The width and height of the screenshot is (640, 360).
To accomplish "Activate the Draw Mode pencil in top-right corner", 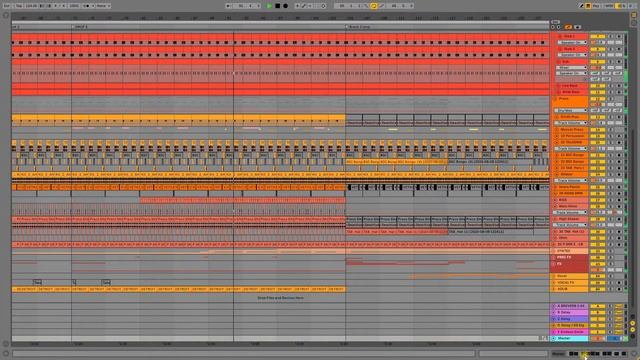I will [581, 6].
